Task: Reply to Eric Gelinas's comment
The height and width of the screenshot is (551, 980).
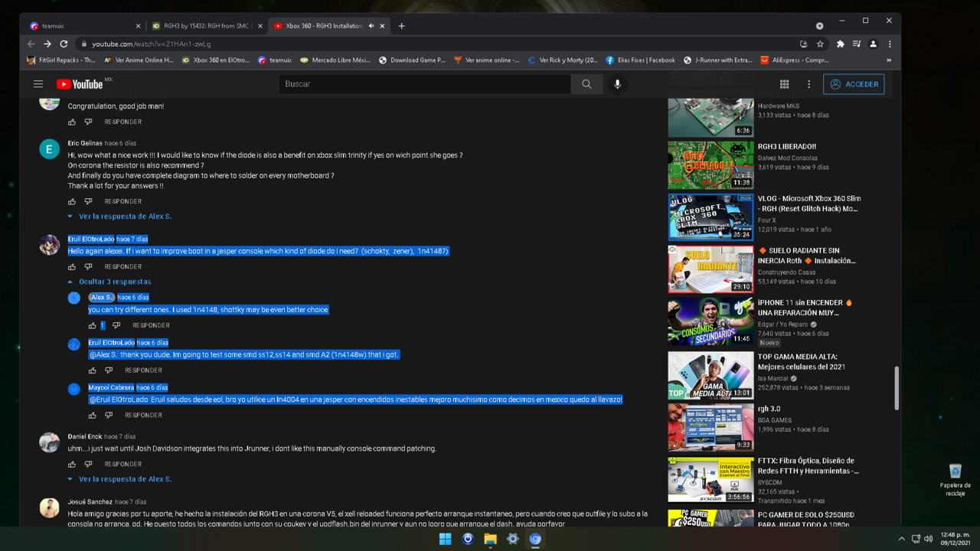Action: pos(123,201)
